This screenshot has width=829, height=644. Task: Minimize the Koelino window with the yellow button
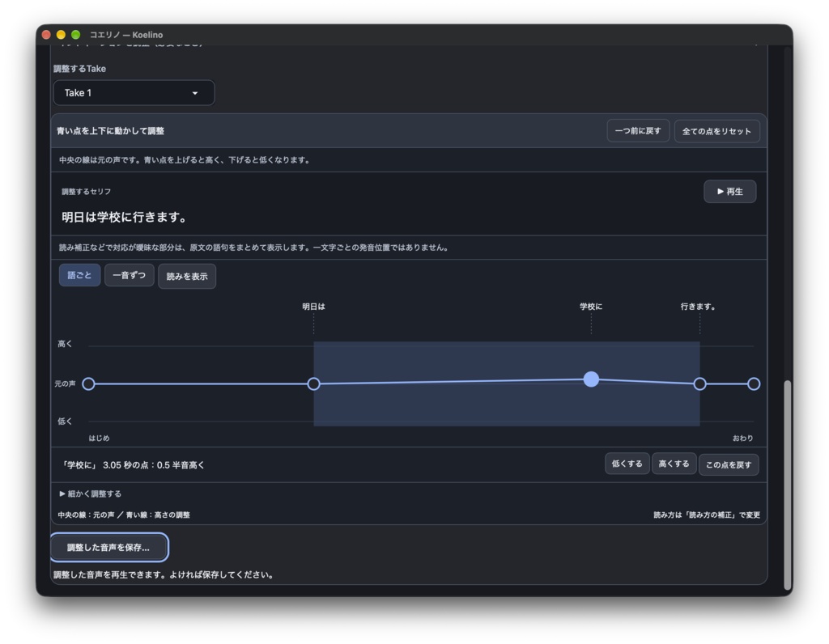click(61, 35)
